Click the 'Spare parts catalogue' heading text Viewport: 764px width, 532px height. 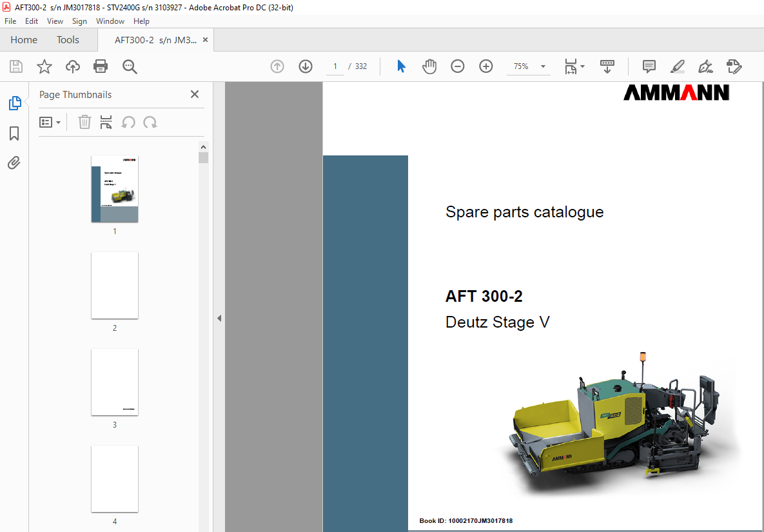(524, 212)
